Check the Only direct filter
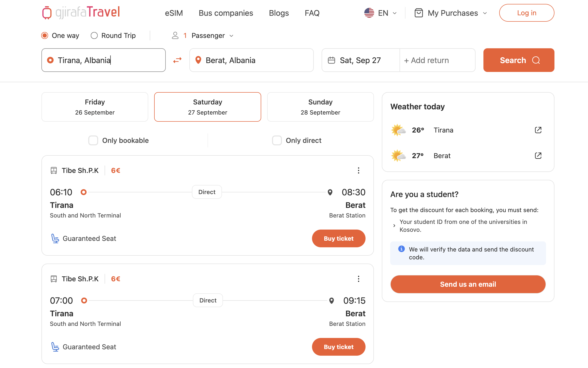 coord(277,140)
